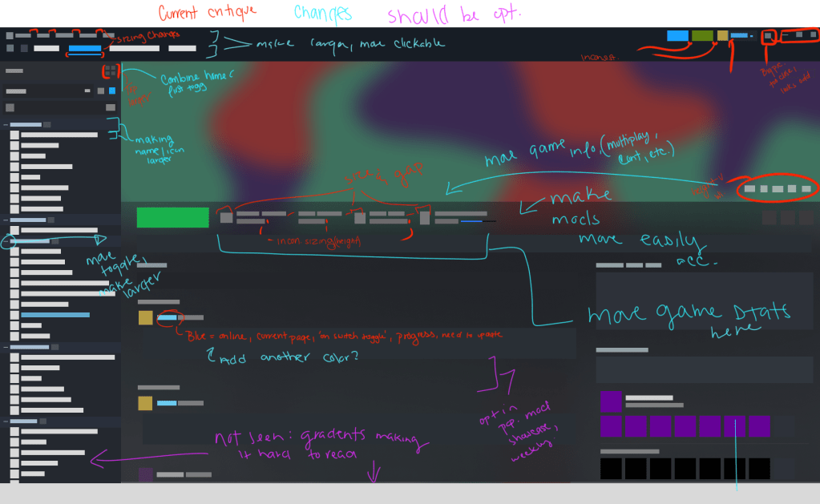Collapse the first game category in sidebar
This screenshot has height=504, width=820.
pyautogui.click(x=6, y=125)
